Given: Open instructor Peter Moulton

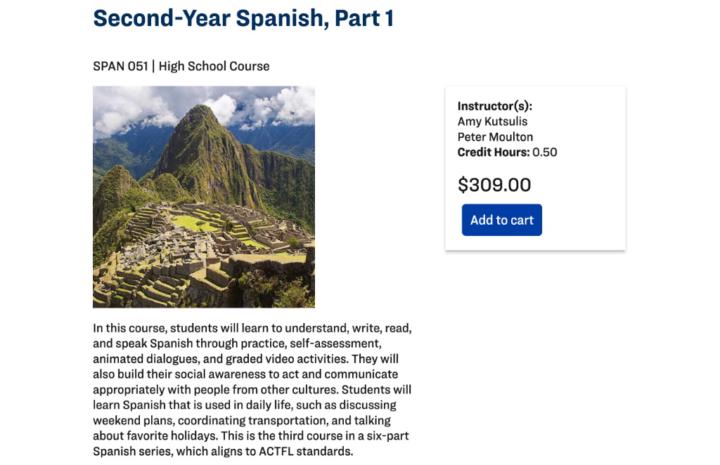Looking at the screenshot, I should coord(495,137).
